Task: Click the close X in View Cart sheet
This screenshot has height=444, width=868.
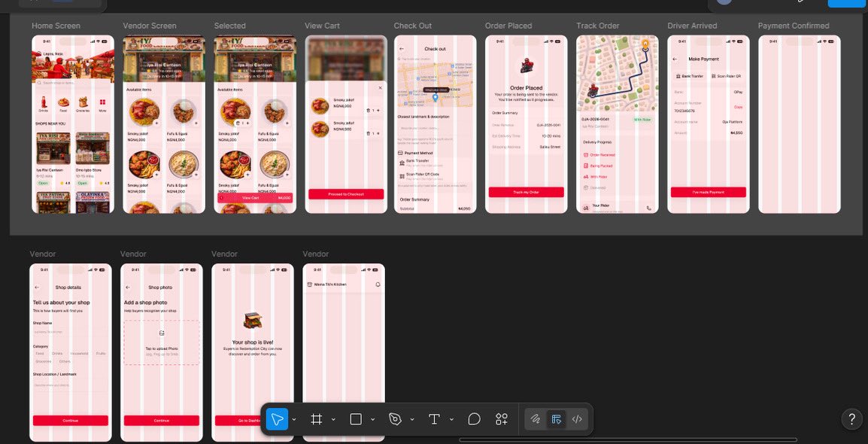Action: (x=380, y=88)
